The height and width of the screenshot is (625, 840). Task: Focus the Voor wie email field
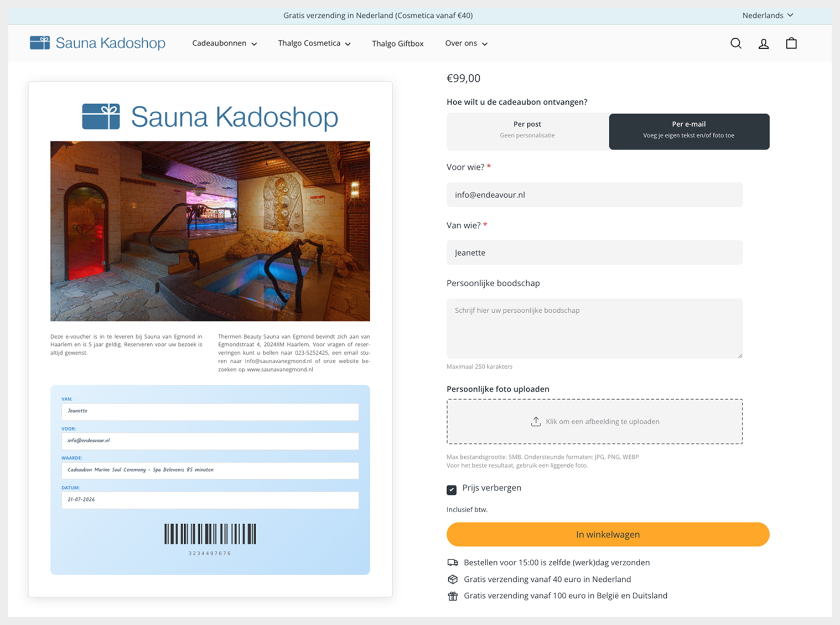coord(595,195)
